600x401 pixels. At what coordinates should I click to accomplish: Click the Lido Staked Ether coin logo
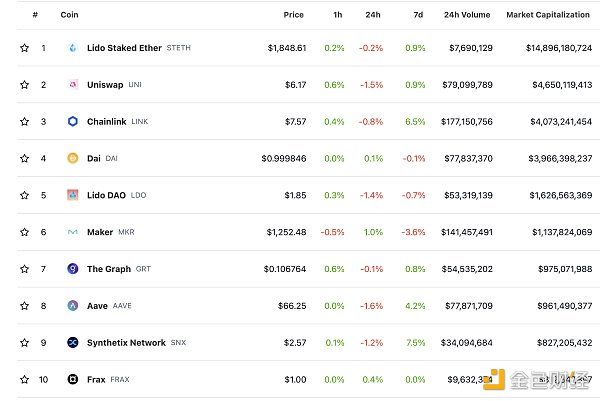click(72, 48)
